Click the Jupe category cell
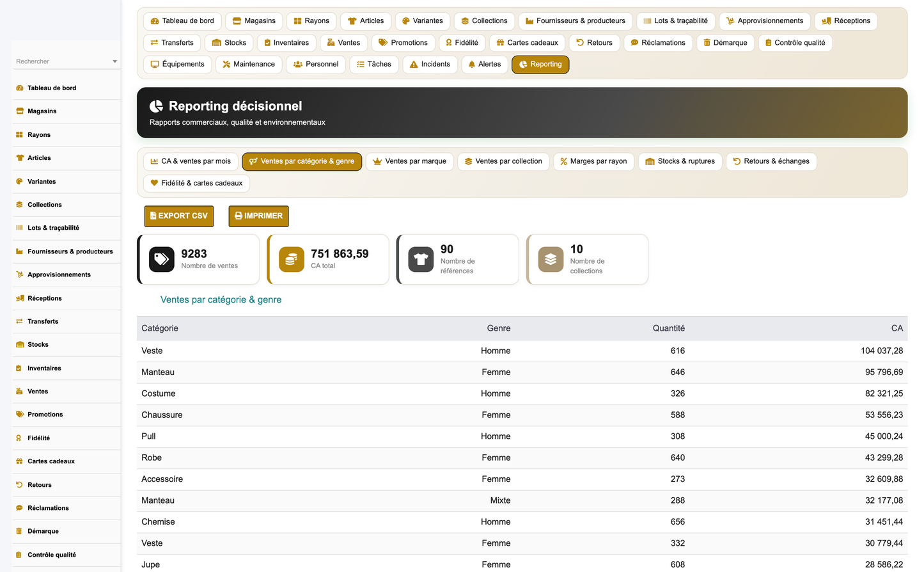The image size is (924, 572). tap(151, 565)
